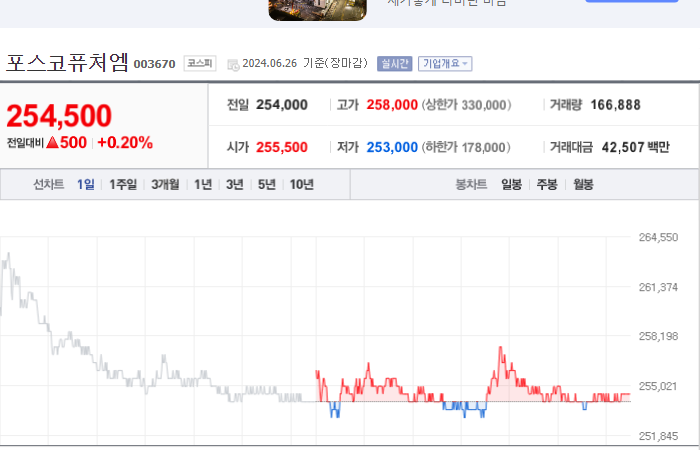The width and height of the screenshot is (700, 450).
Task: Click the ad thumbnail image at top
Action: [x=317, y=10]
